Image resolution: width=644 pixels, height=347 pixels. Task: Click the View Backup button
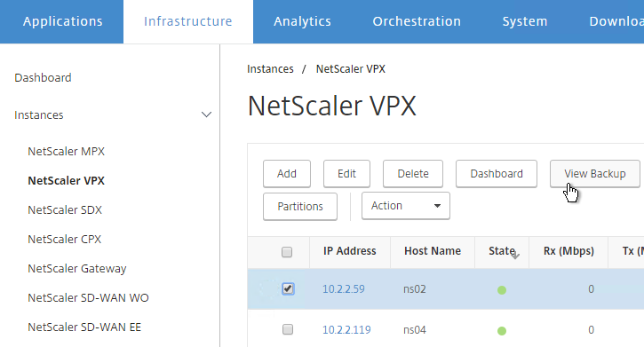point(595,174)
